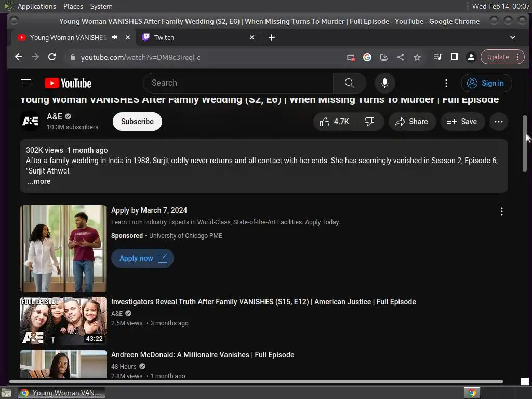
Task: Click the clock Wed Feb 14, 00:07
Action: point(500,6)
